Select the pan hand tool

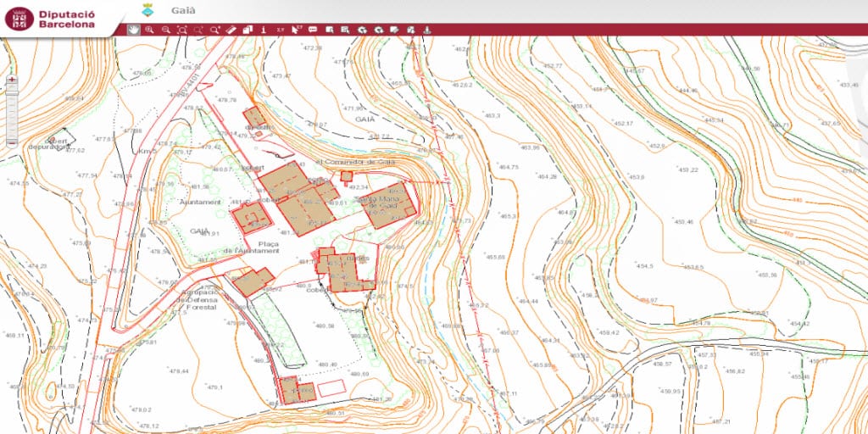point(133,30)
